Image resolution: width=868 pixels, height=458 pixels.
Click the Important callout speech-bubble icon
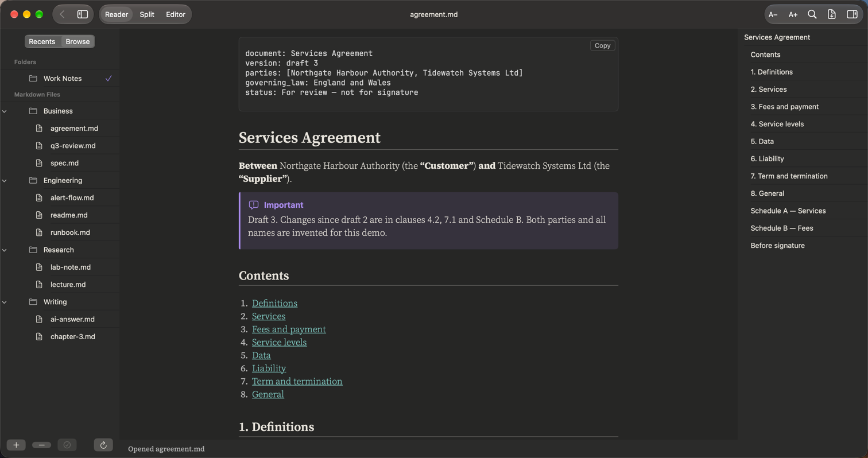click(x=254, y=205)
